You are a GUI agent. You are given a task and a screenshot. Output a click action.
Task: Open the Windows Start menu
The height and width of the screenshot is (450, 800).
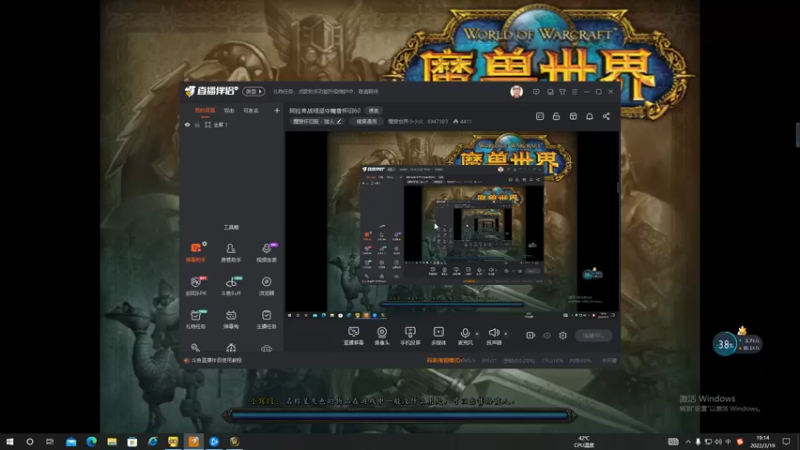pos(10,441)
